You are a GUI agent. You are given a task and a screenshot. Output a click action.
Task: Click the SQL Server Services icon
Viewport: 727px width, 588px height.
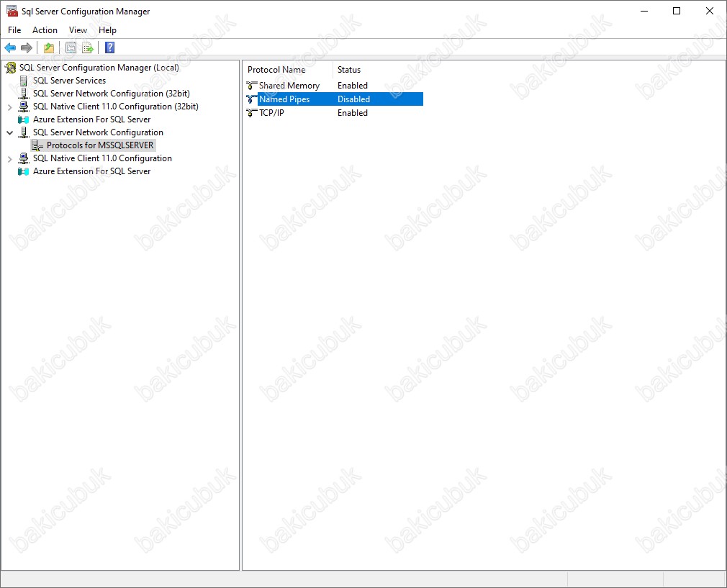pos(23,81)
